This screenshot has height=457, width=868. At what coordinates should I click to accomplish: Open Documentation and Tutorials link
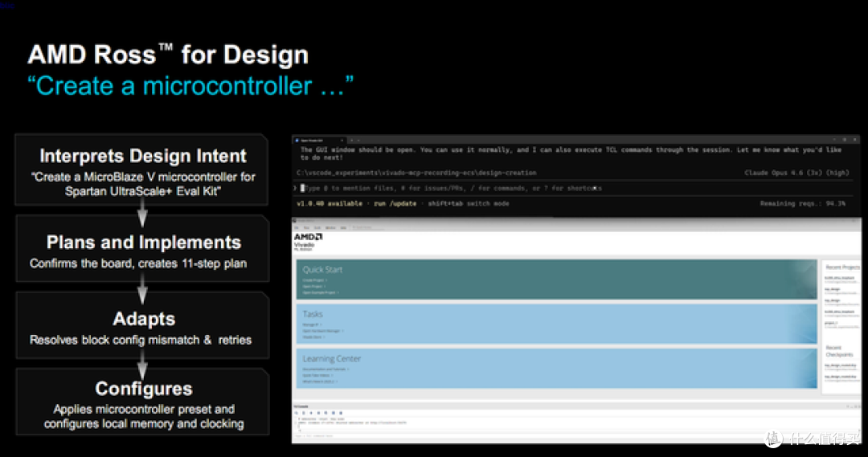(326, 369)
